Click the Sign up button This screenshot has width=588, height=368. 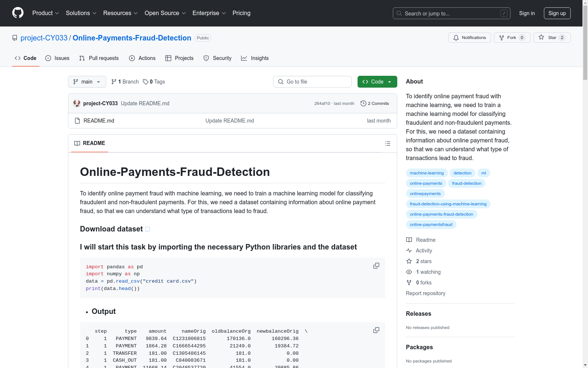557,13
